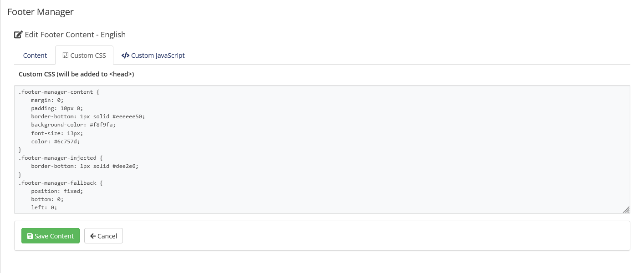Place cursor on the '.footer-manager-content {' line

[x=59, y=92]
